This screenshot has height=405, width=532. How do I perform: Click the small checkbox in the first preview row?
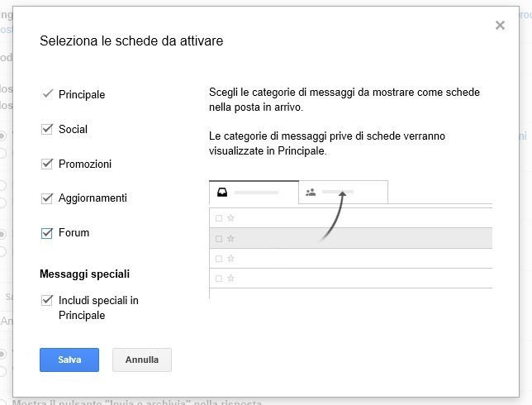(219, 218)
